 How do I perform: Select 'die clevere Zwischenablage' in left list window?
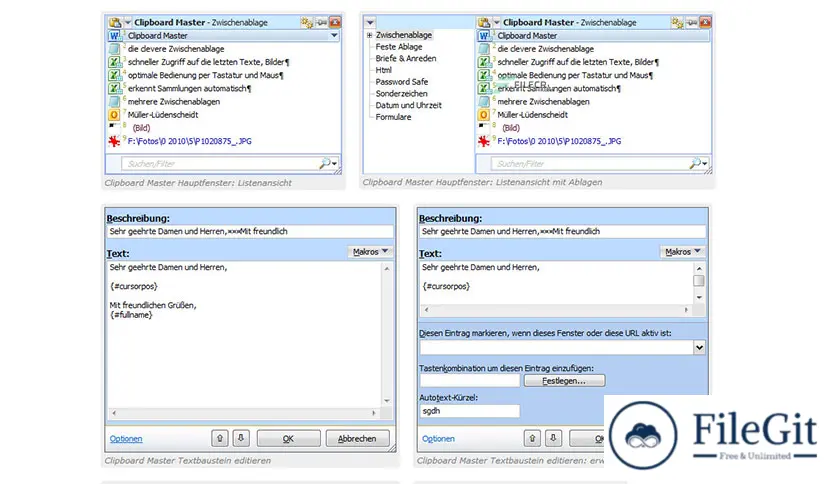coord(176,49)
